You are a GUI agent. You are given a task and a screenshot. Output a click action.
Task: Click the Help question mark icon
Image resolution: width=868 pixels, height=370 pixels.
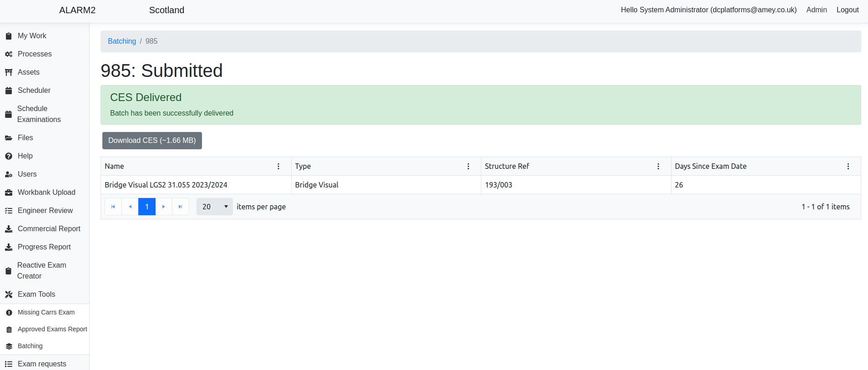coord(9,156)
